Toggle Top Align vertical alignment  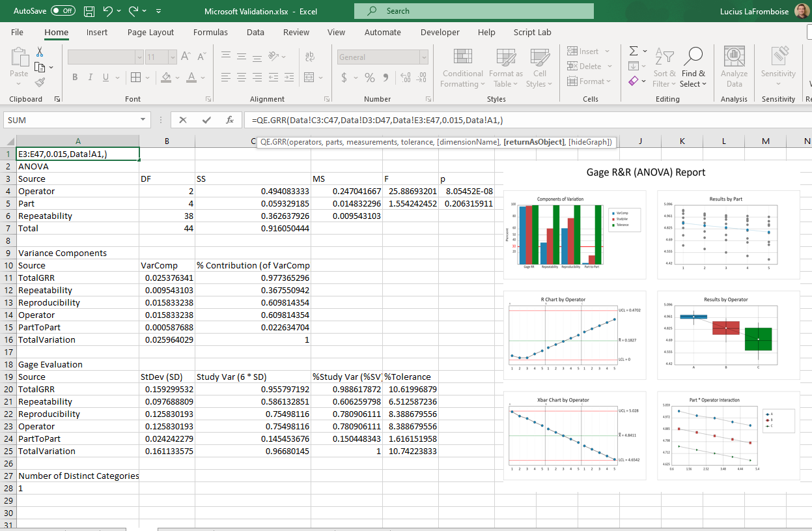pyautogui.click(x=225, y=57)
